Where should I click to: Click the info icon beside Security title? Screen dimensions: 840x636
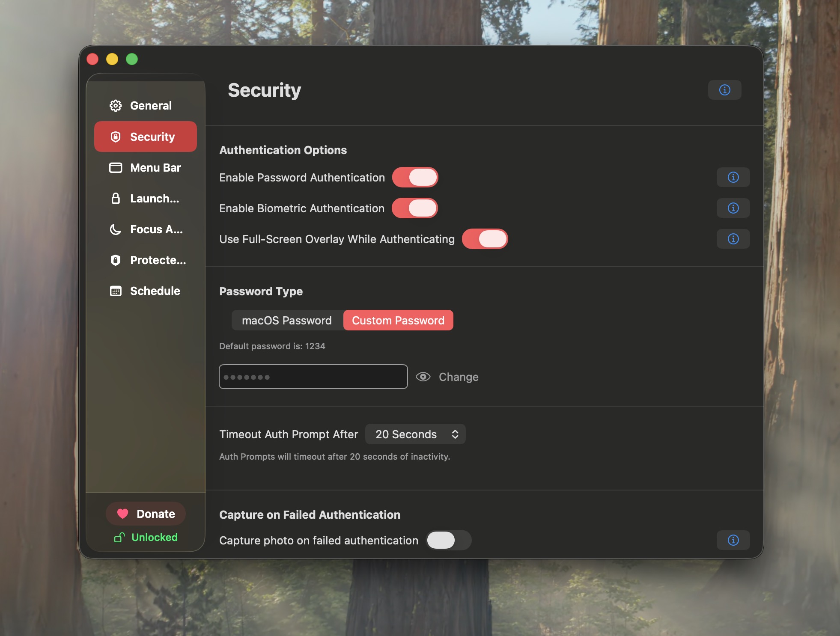[x=724, y=90]
